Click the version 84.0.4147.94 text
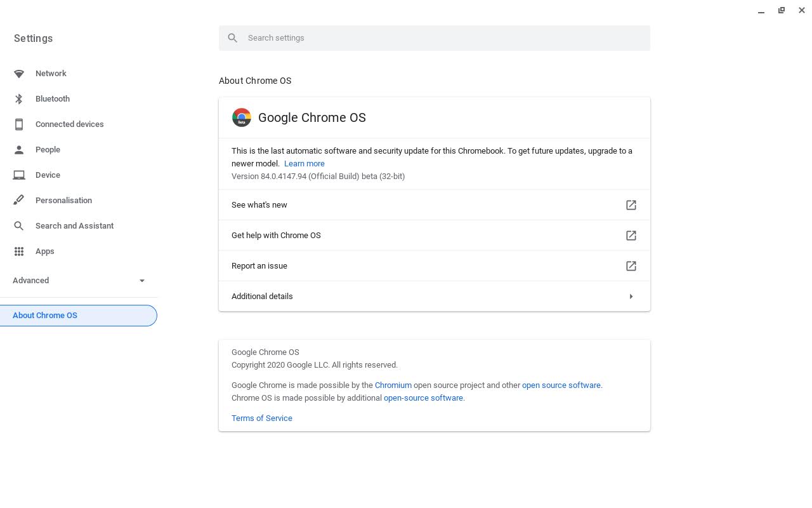Viewport: 812px width, 508px height. tap(318, 177)
